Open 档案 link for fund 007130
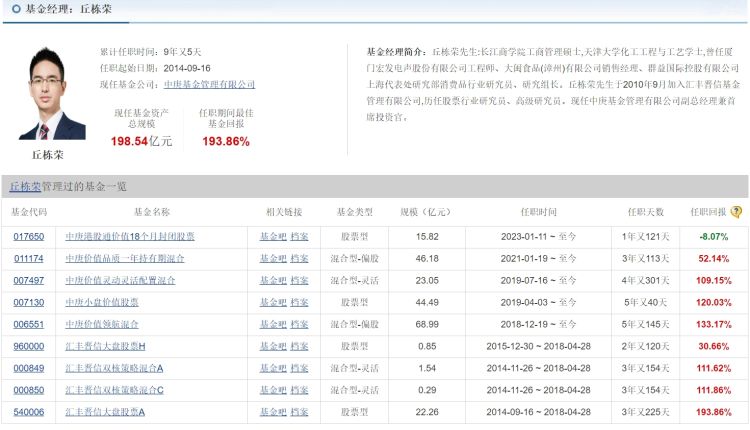 (299, 303)
